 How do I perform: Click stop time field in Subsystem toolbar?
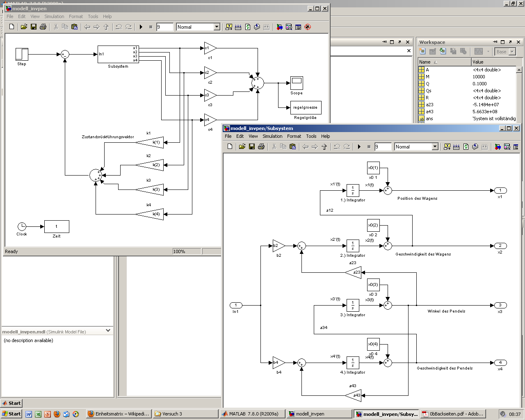(383, 146)
